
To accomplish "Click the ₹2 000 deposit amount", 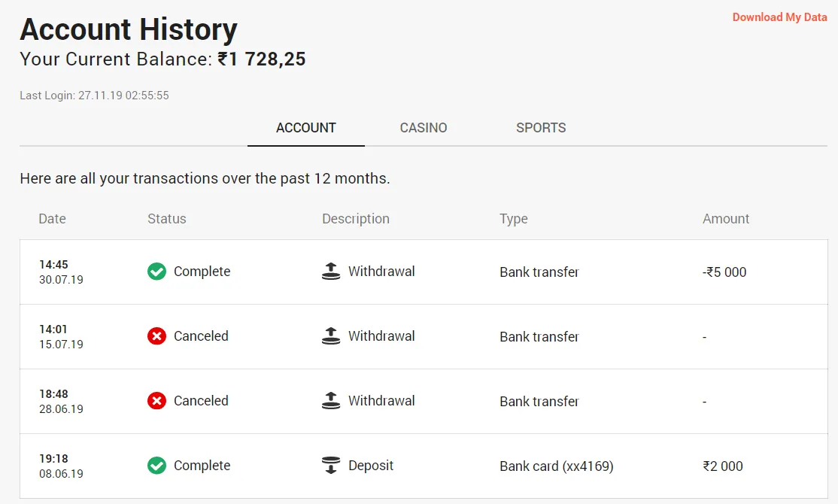I will click(723, 466).
